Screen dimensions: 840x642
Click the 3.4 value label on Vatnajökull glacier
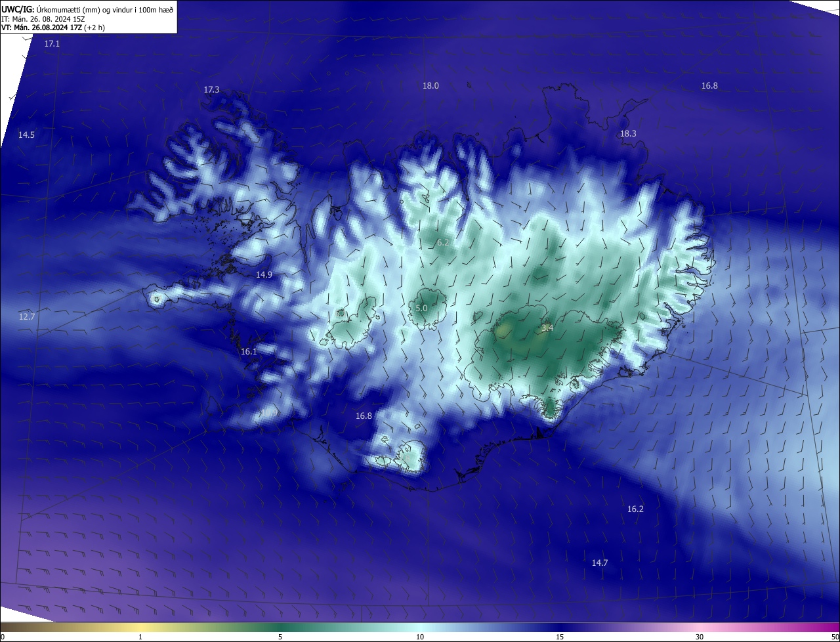coord(547,328)
